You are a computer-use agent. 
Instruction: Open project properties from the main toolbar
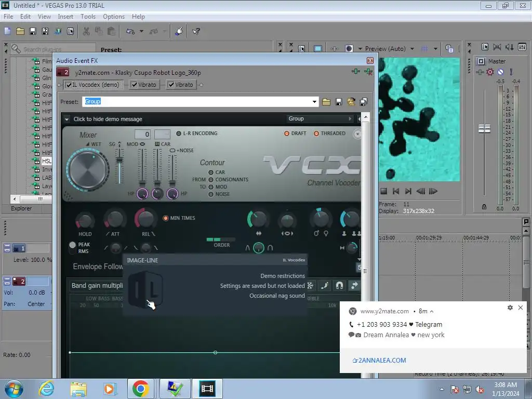coord(70,31)
